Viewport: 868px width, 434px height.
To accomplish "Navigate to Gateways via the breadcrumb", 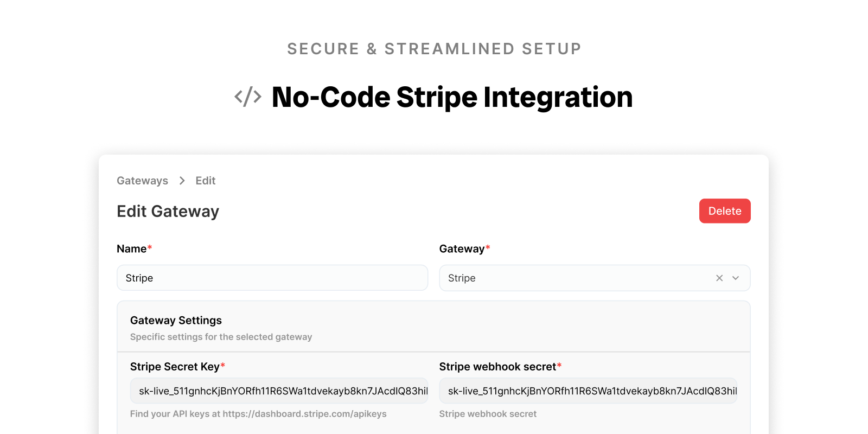I will coord(142,180).
